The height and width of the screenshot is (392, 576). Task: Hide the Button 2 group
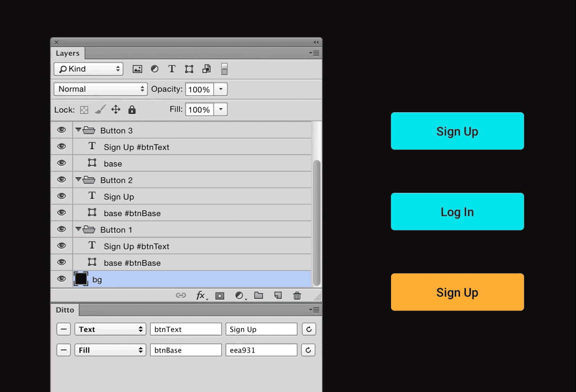point(61,180)
